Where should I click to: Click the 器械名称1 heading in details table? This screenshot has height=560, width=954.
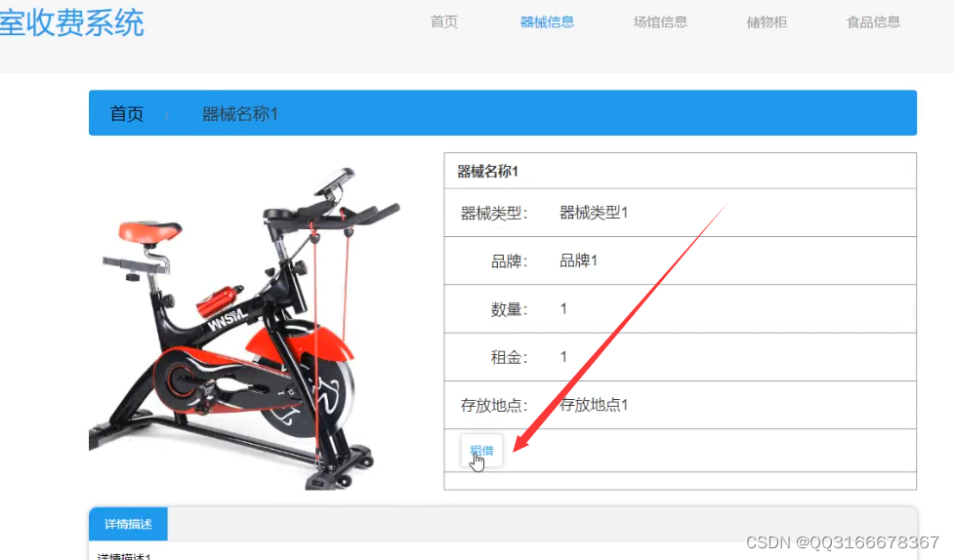tap(487, 172)
